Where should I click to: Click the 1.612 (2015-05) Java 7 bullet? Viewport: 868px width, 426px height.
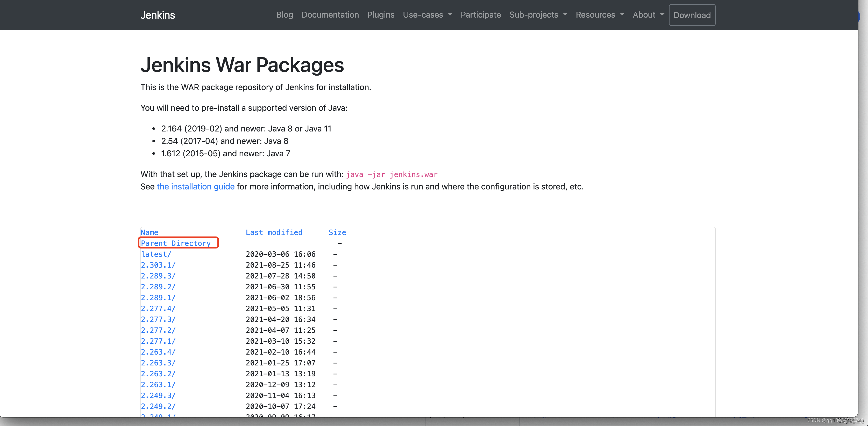pyautogui.click(x=225, y=153)
